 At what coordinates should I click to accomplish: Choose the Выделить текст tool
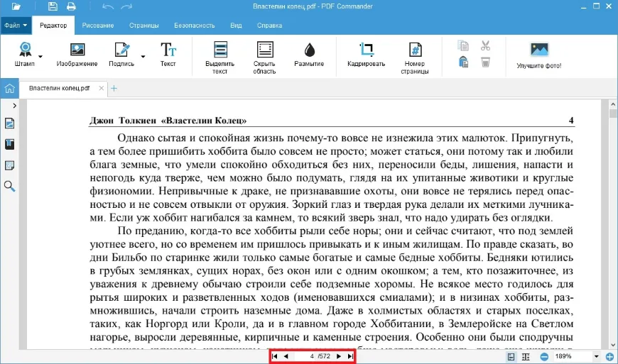click(x=220, y=58)
